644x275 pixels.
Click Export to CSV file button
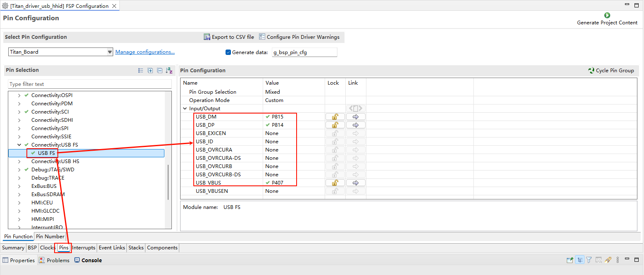tap(229, 37)
